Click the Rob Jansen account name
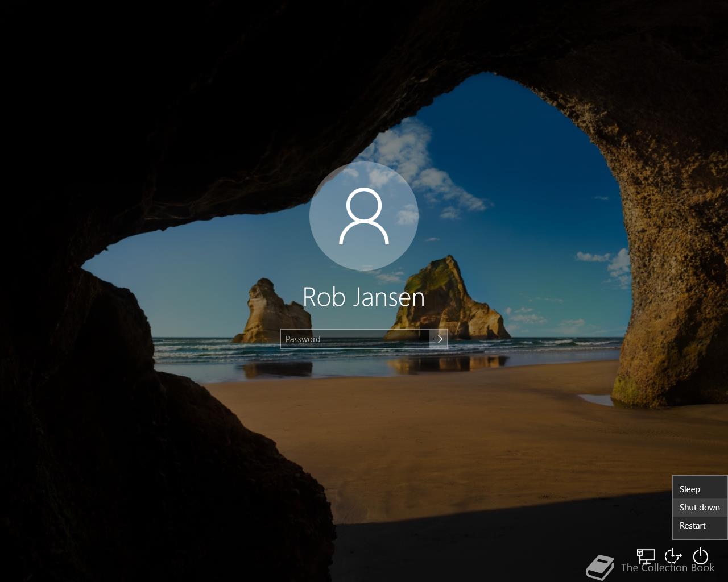The height and width of the screenshot is (582, 728). pyautogui.click(x=364, y=297)
